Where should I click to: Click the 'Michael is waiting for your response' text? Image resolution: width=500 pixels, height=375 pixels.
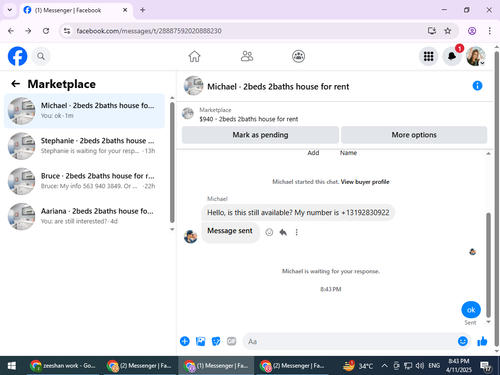click(331, 271)
